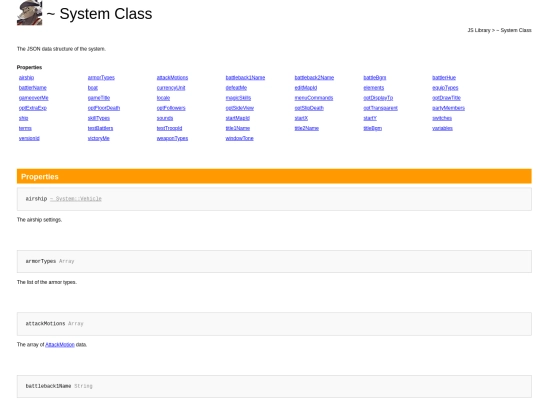The height and width of the screenshot is (405, 540).
Task: Select the startX property link
Action: coord(301,118)
